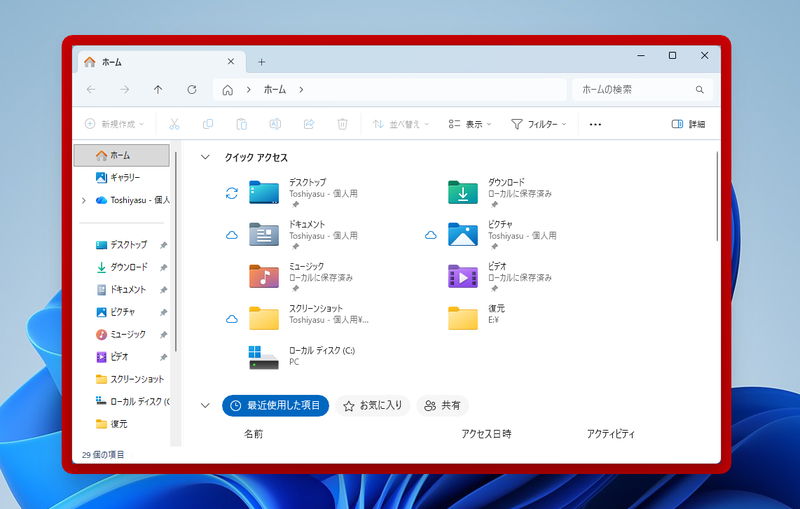The image size is (800, 509).
Task: Click the Cut scissors icon in toolbar
Action: pos(174,124)
